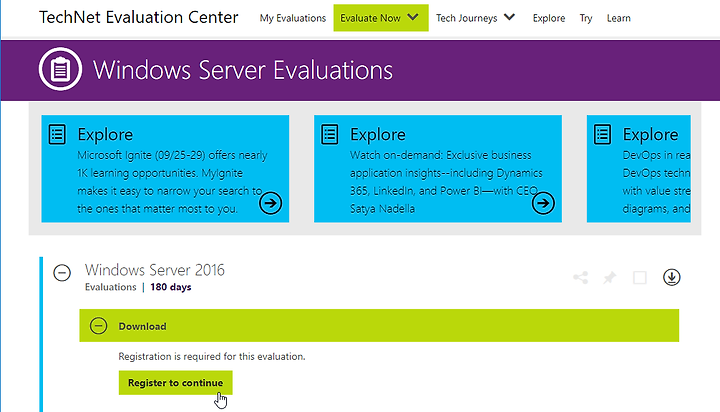720x412 pixels.
Task: Click the Windows Server Evaluations banner title
Action: tap(243, 70)
